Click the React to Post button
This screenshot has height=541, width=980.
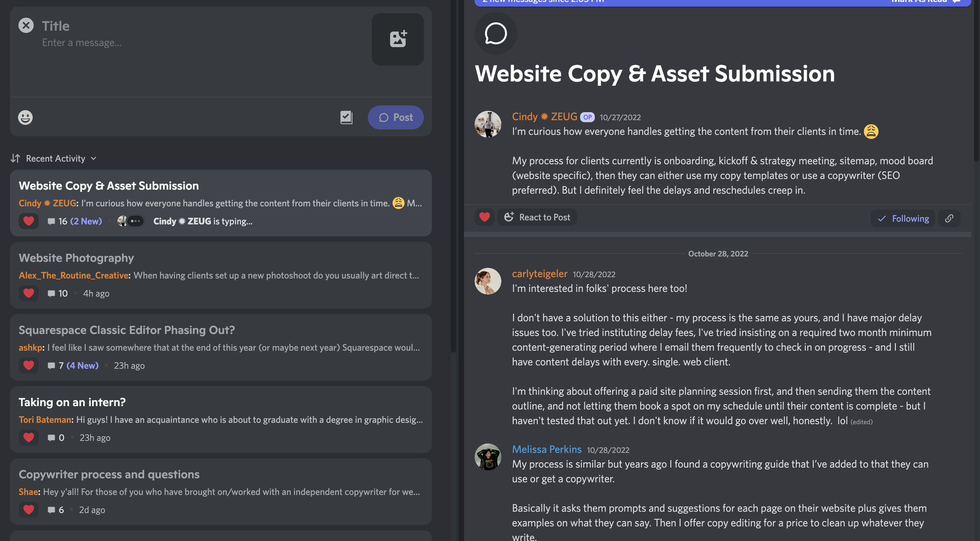pyautogui.click(x=537, y=217)
